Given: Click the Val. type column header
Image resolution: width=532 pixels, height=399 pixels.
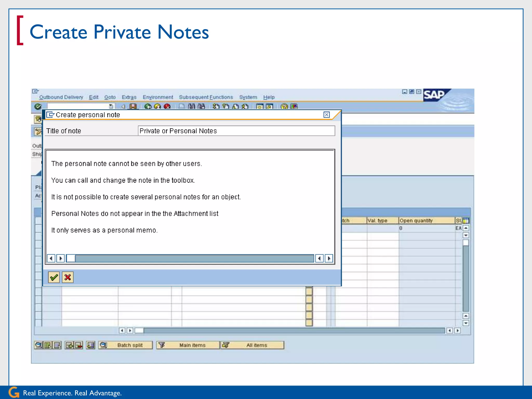Looking at the screenshot, I should (x=383, y=221).
